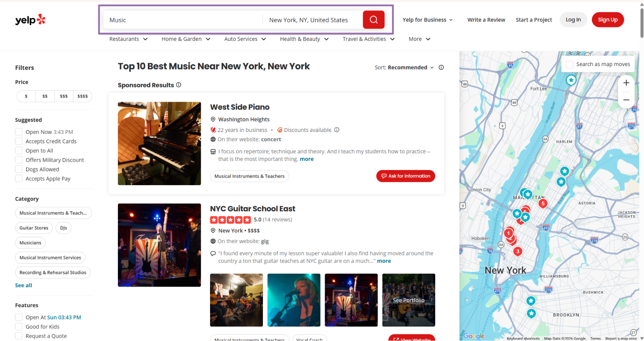The width and height of the screenshot is (644, 341).
Task: Open the More categories dropdown
Action: (x=419, y=39)
